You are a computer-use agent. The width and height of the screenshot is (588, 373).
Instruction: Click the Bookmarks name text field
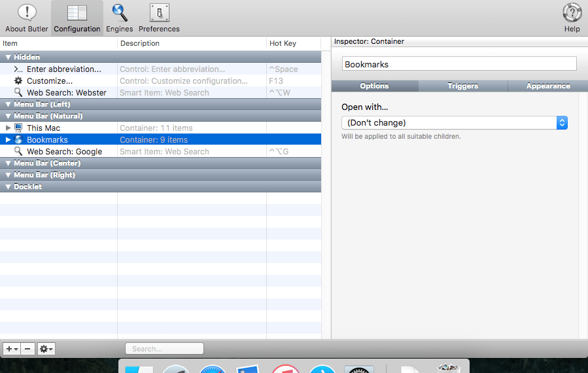[459, 64]
